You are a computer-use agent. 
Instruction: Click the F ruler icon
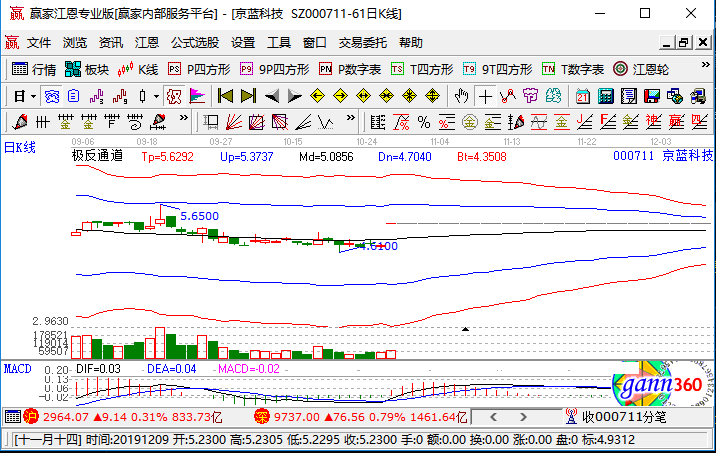[111, 122]
